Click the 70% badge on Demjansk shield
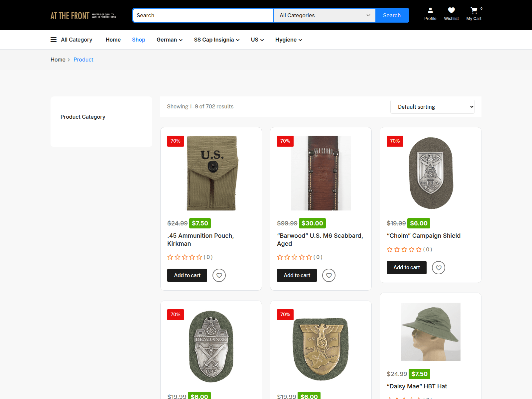The width and height of the screenshot is (532, 399). point(176,315)
